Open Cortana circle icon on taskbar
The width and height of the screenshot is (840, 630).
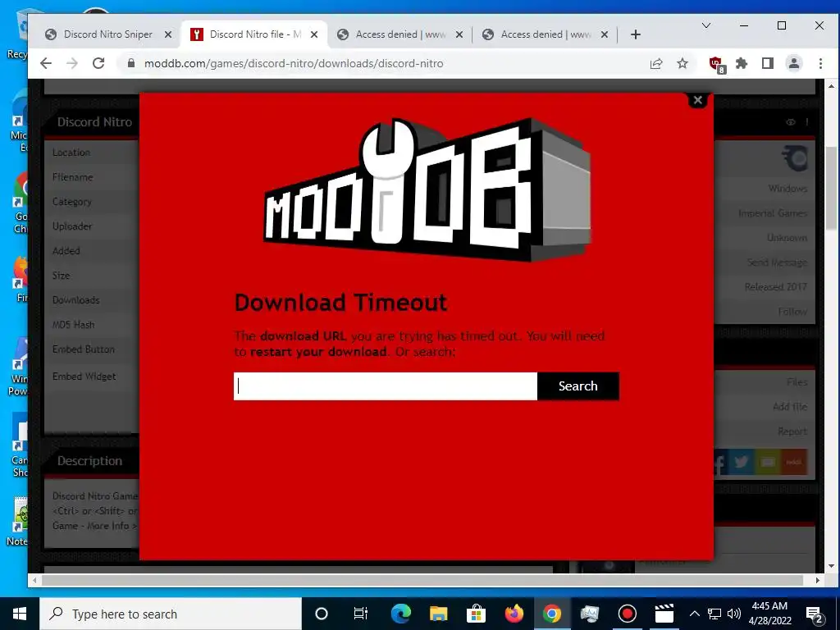coord(322,614)
